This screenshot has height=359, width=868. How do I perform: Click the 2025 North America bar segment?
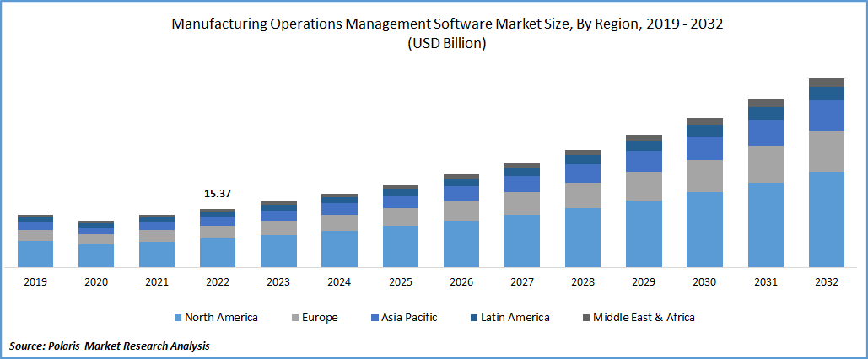[400, 247]
